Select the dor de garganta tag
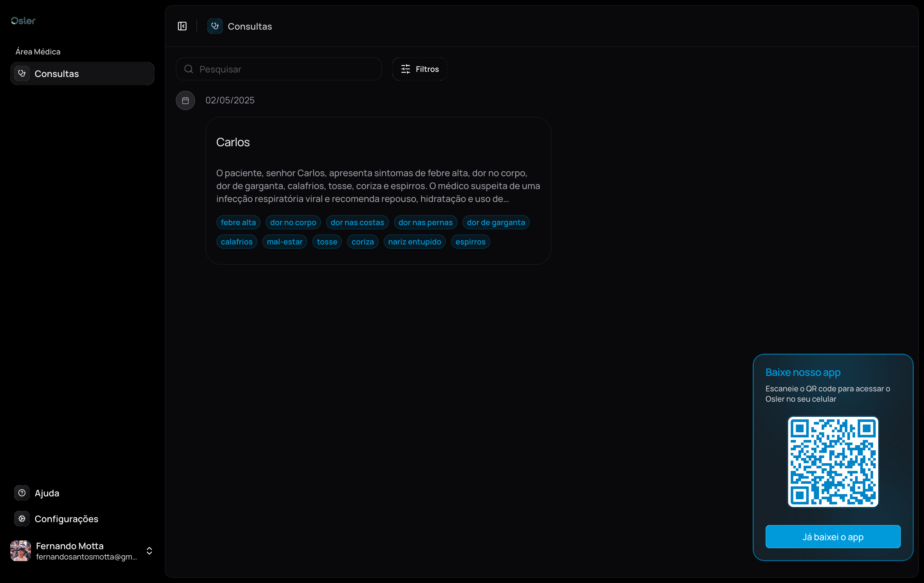Viewport: 924px width, 583px height. 496,223
